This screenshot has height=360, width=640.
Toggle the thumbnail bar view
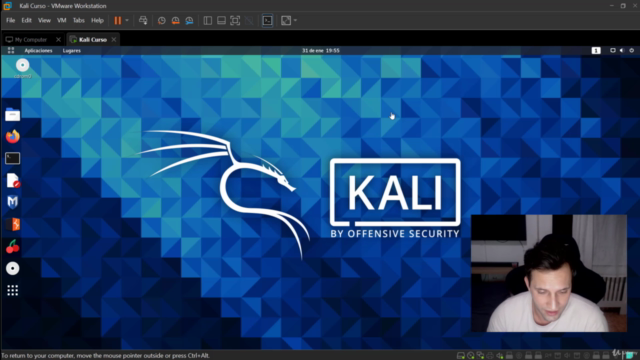221,20
